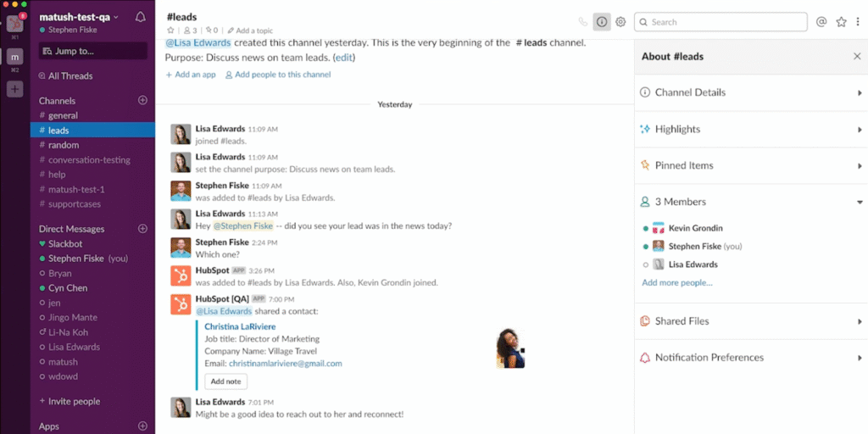Open channel settings gear icon
The image size is (868, 434).
click(620, 22)
